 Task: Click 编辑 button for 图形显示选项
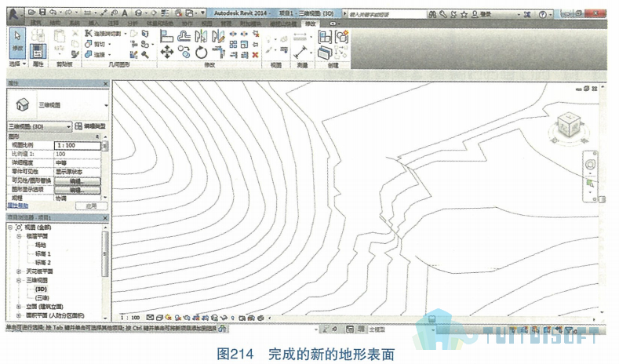77,190
